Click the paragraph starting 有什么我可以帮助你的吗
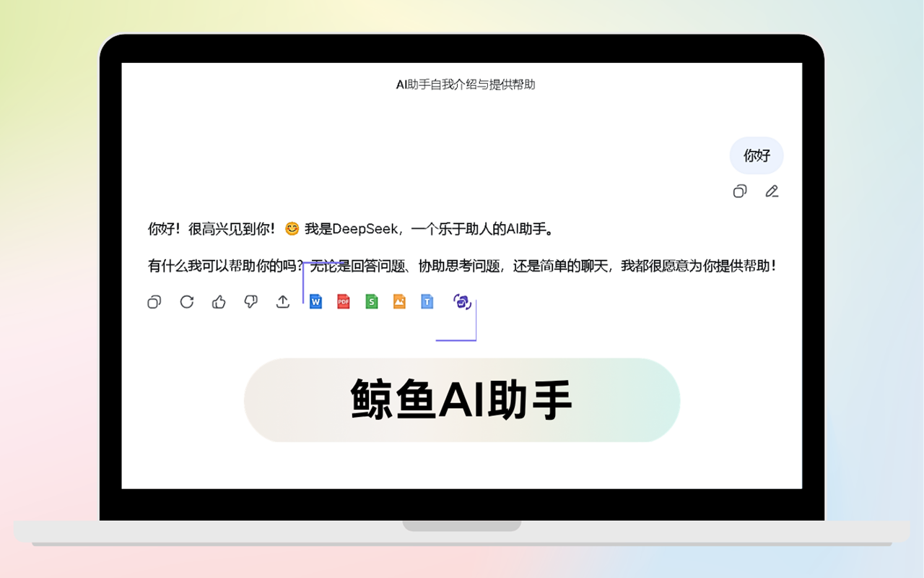 click(463, 266)
